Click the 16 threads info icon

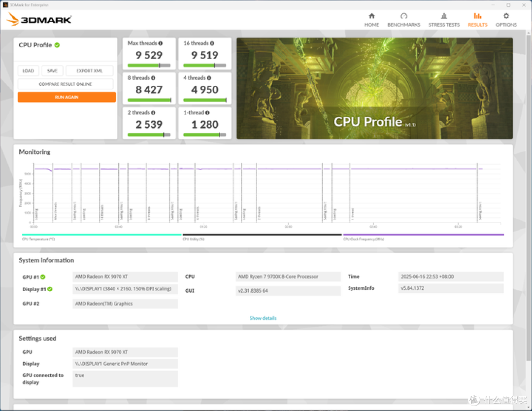[x=212, y=43]
